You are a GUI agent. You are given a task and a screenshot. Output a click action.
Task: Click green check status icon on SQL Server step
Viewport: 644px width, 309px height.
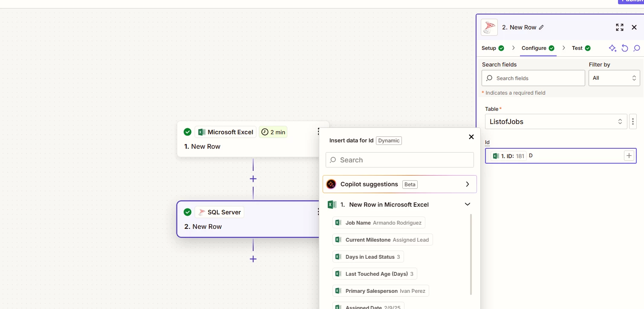[187, 212]
